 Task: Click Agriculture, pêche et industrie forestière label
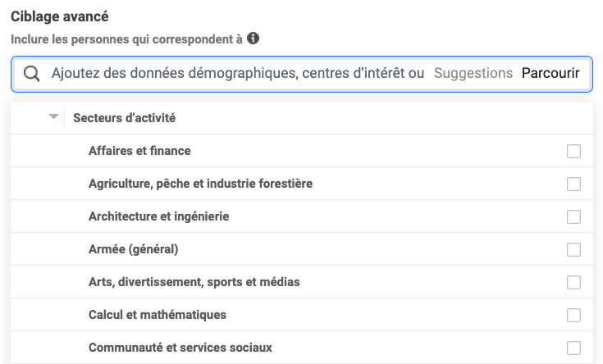tap(200, 184)
